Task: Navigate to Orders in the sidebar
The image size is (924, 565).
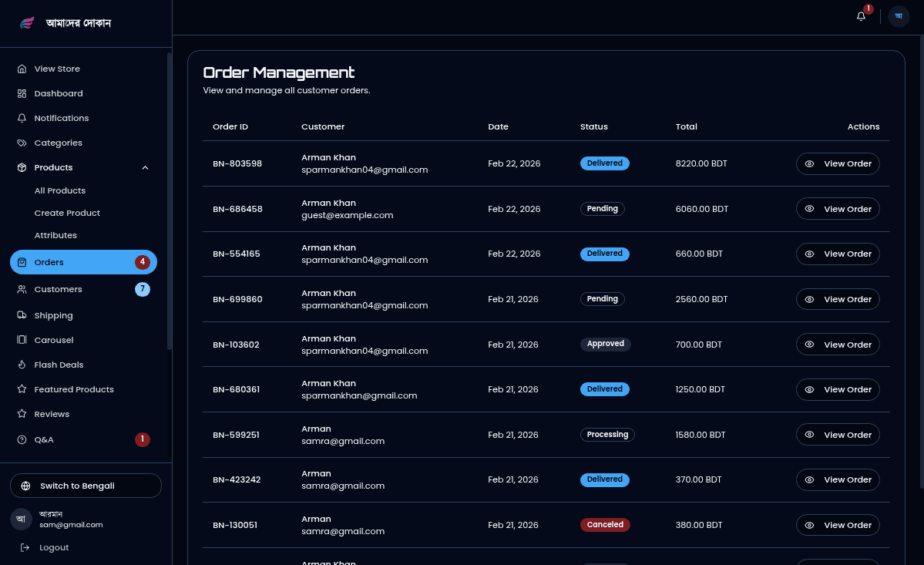Action: [49, 262]
